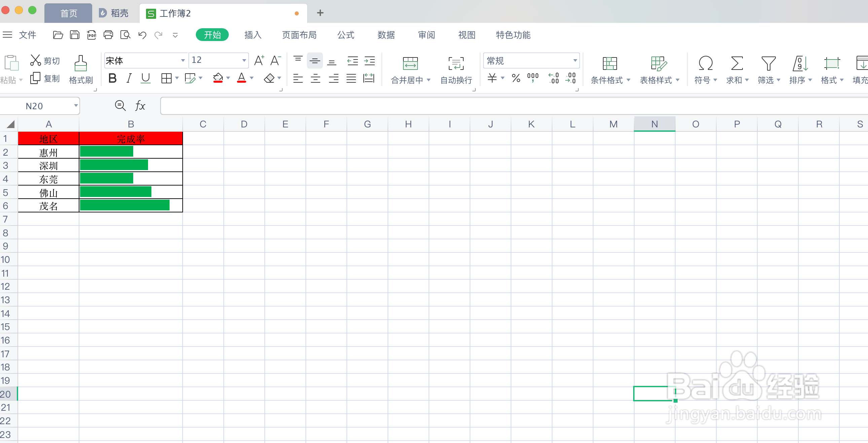
Task: Click the 求和 sum button
Action: point(737,70)
